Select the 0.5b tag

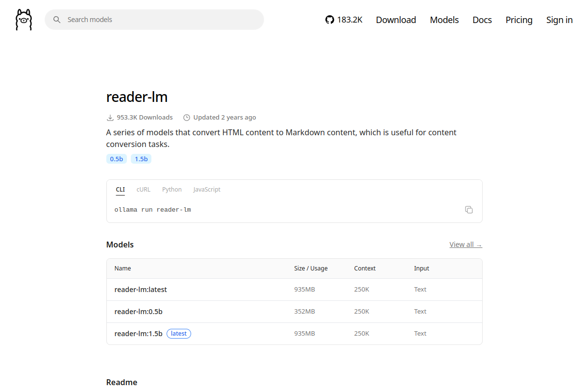pyautogui.click(x=117, y=159)
